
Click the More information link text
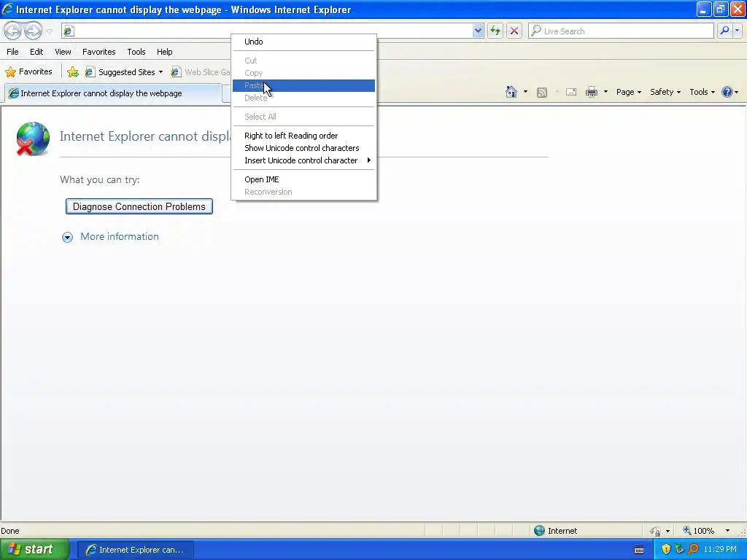[x=120, y=237]
